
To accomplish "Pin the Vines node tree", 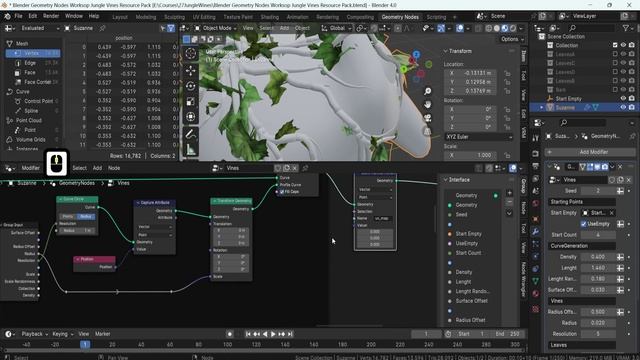I will (305, 168).
